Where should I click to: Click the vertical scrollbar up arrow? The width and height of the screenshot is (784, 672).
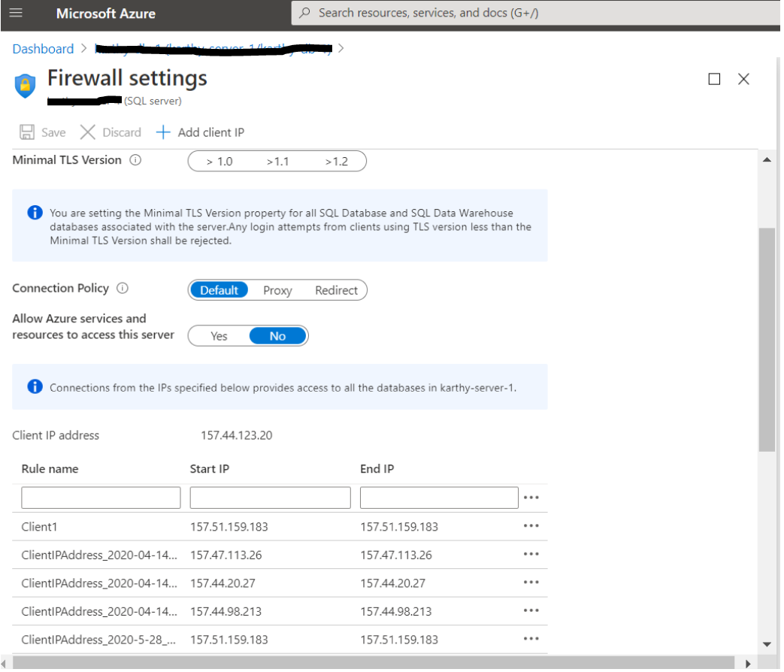point(767,160)
